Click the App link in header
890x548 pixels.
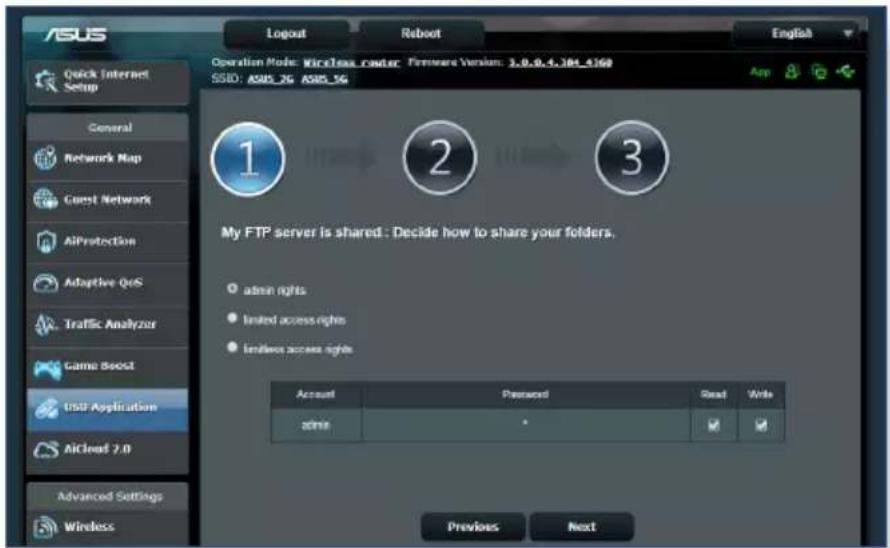(760, 72)
